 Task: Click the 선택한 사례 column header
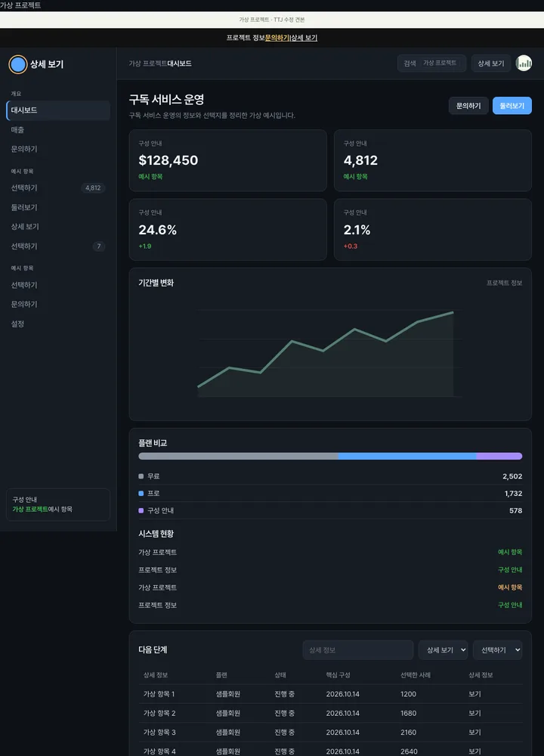(416, 675)
